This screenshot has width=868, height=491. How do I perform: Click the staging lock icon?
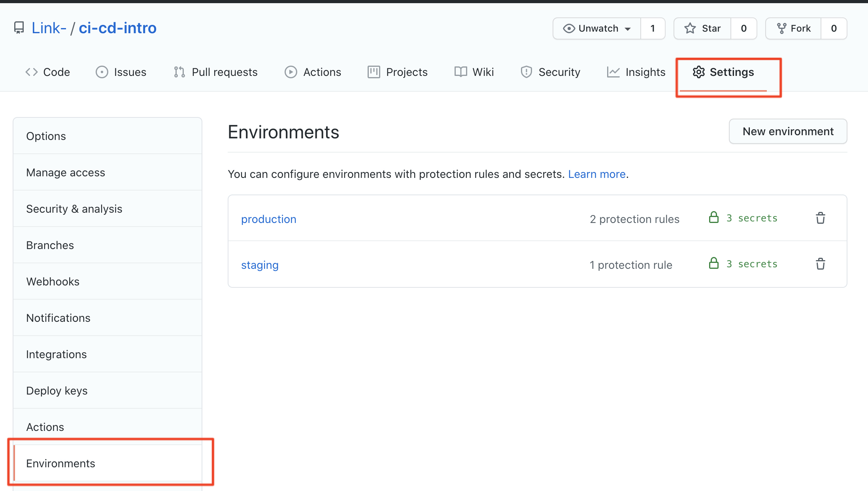click(714, 263)
